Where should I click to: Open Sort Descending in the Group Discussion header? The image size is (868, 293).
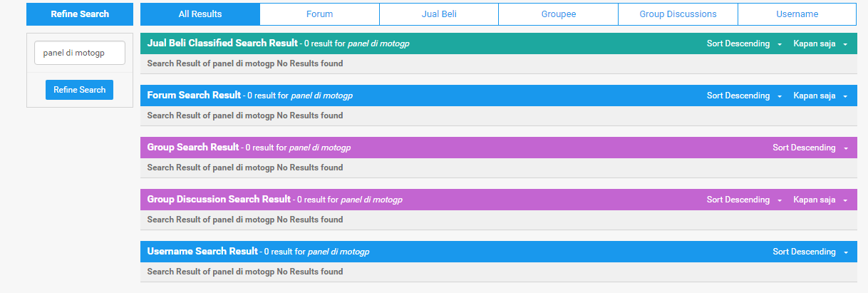[744, 200]
